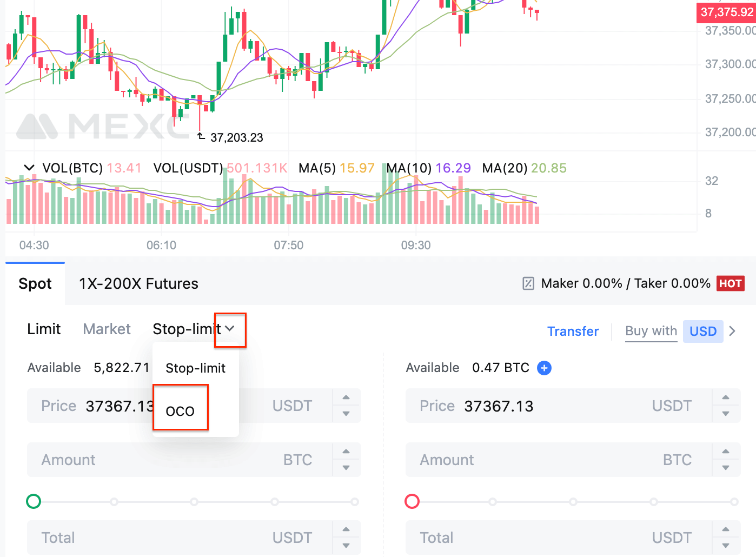Open the 1X-200X Futures tab

[138, 284]
